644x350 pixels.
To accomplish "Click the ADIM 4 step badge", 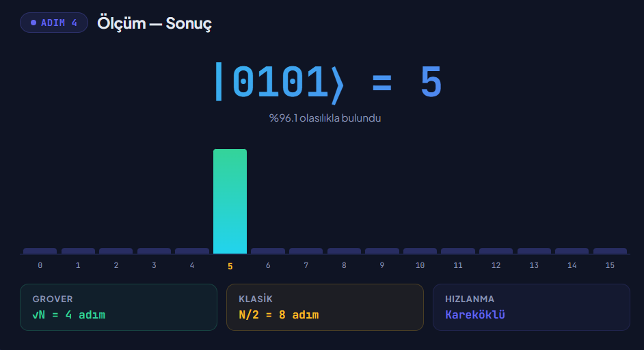I will [x=54, y=23].
